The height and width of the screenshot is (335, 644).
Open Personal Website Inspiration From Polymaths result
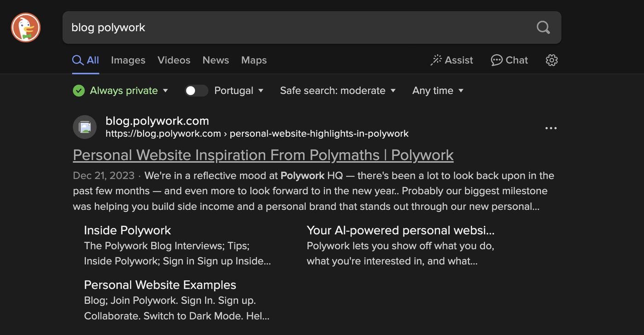tap(263, 155)
